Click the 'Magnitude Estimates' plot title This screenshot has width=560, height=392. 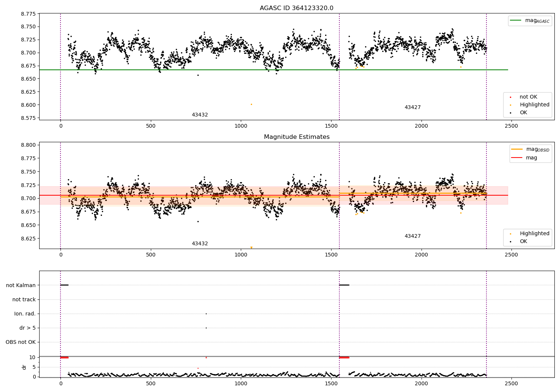click(296, 137)
